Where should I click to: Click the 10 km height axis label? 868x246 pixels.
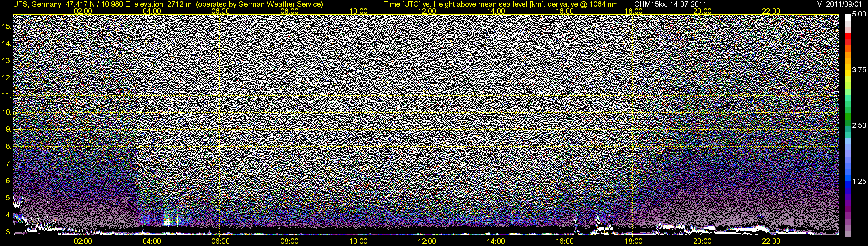[x=7, y=113]
